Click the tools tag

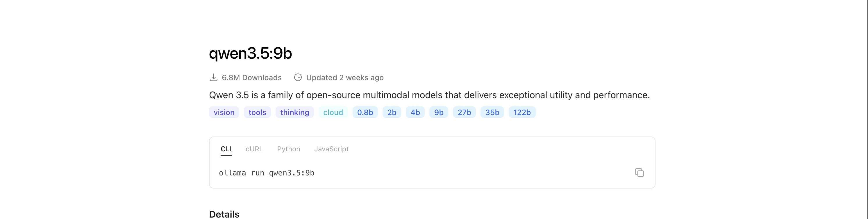[257, 112]
